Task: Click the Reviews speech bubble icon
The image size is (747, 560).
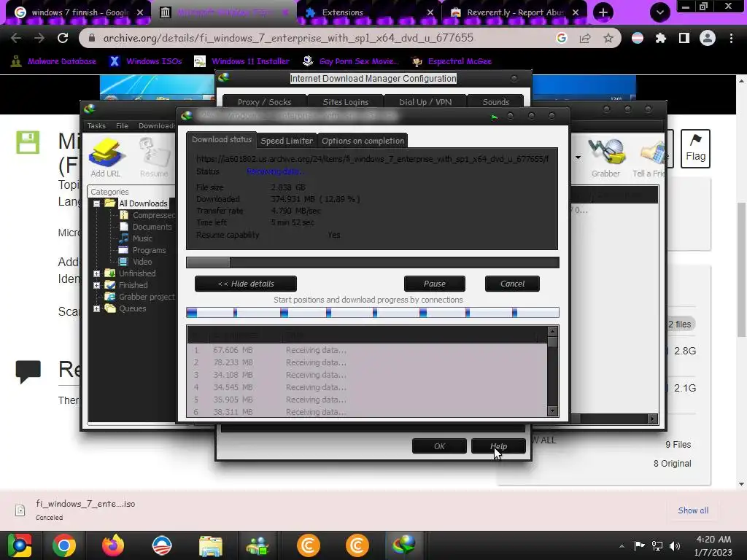Action: [28, 371]
